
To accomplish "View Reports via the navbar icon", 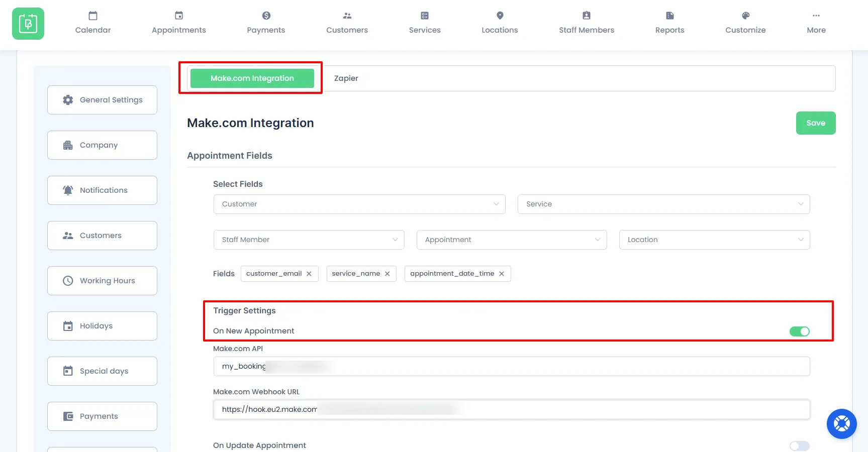I will [x=669, y=16].
